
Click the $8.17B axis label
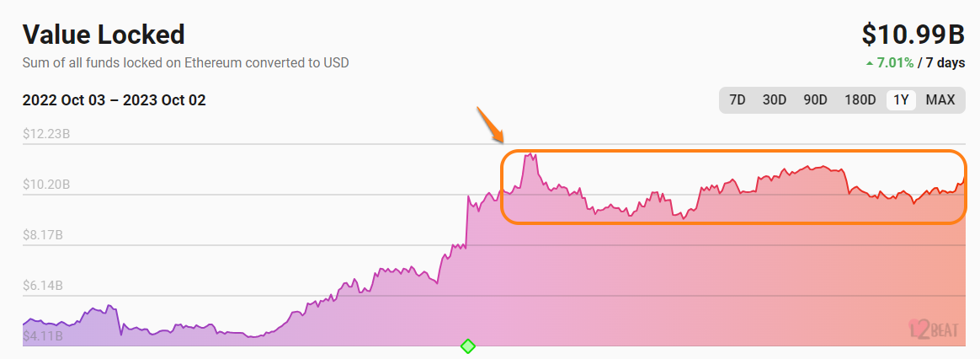45,235
